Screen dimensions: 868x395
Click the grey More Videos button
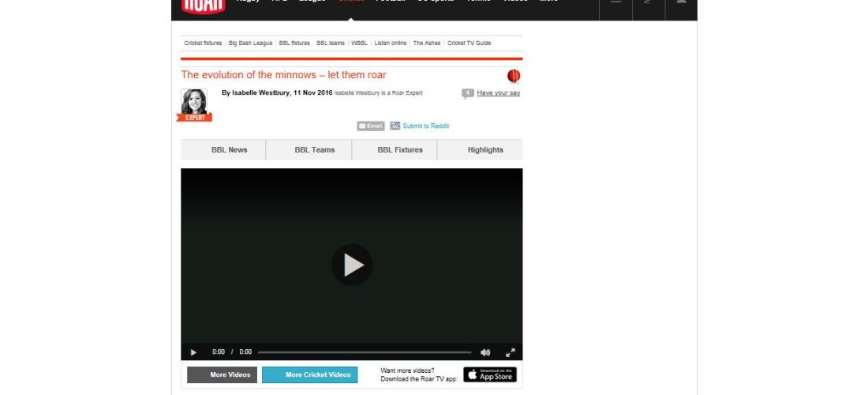[x=222, y=374]
